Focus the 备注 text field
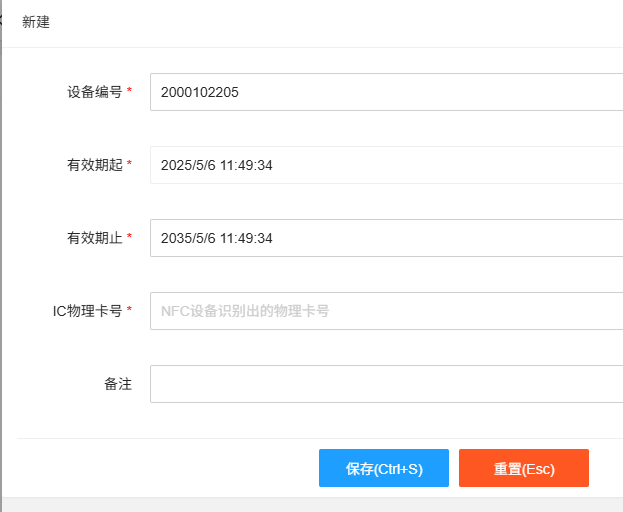This screenshot has height=512, width=623. pyautogui.click(x=386, y=384)
